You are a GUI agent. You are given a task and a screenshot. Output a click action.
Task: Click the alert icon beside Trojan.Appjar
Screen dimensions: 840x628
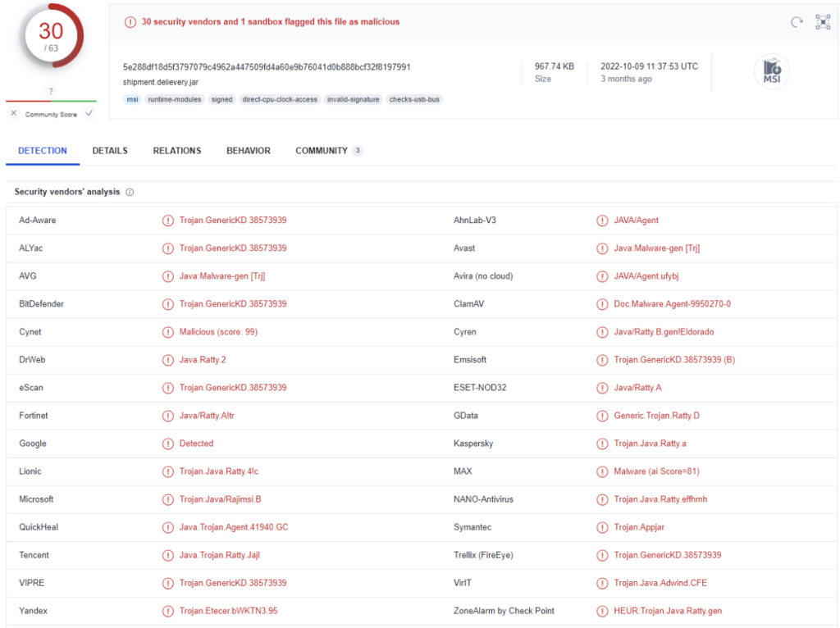coord(602,527)
